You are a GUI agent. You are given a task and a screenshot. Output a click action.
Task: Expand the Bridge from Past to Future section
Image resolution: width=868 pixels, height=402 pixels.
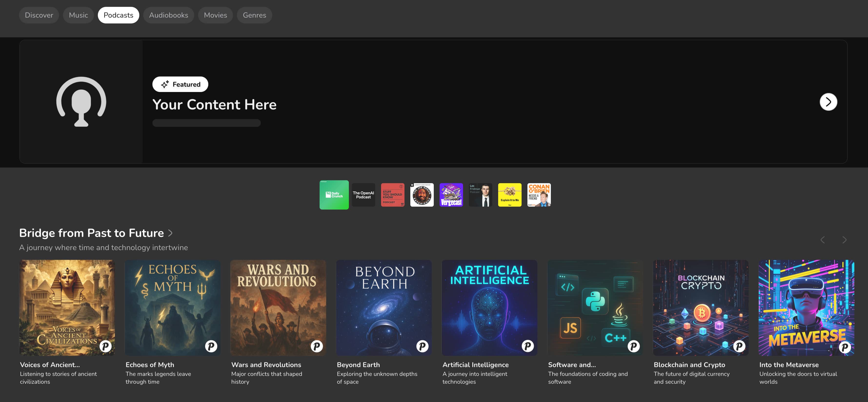point(171,233)
